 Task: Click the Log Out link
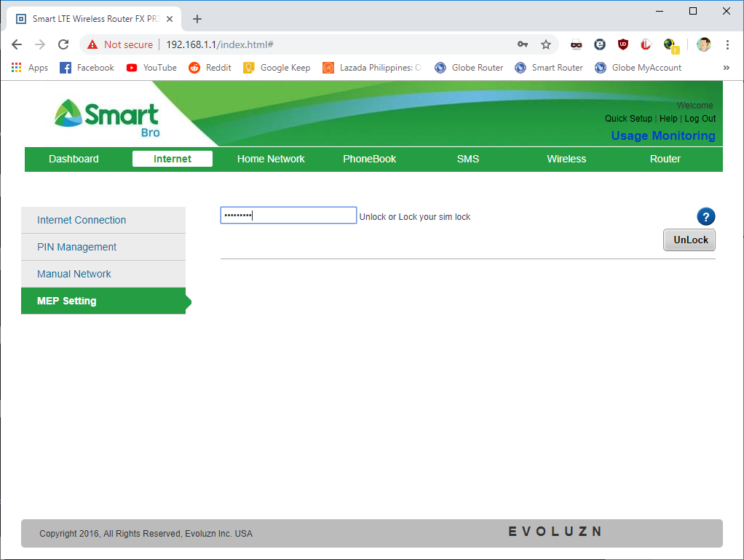tap(700, 119)
